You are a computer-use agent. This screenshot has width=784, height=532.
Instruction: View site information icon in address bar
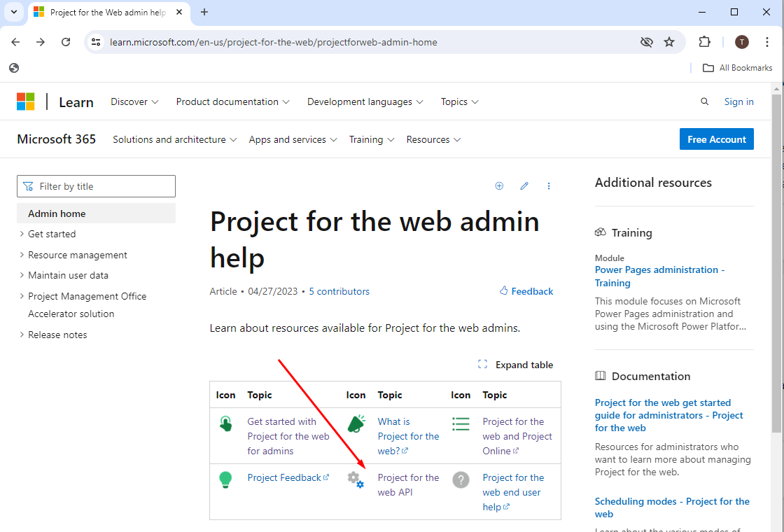pyautogui.click(x=96, y=42)
